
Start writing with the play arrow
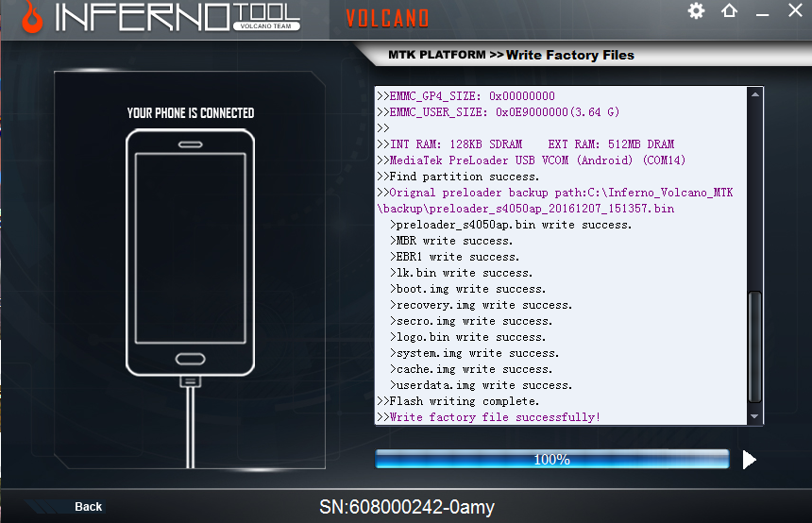point(750,460)
